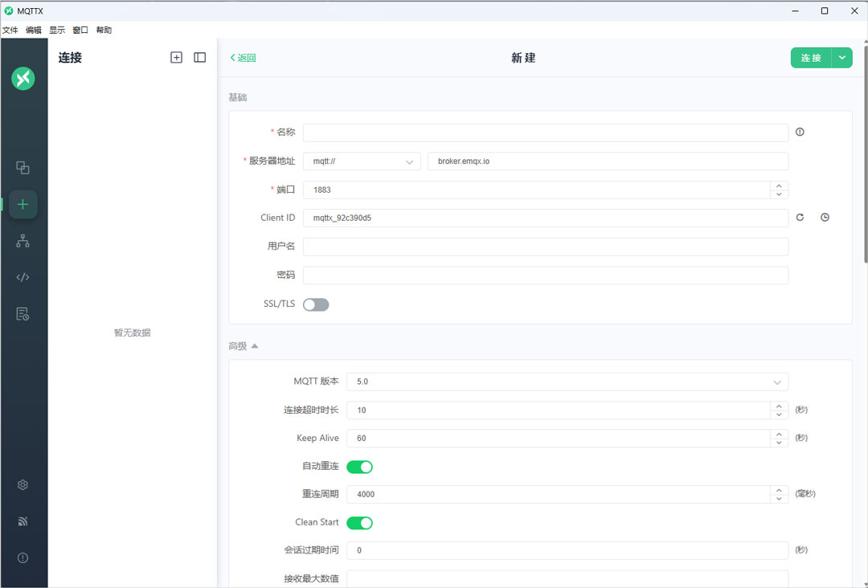Click the 基础 section heading

[x=237, y=97]
